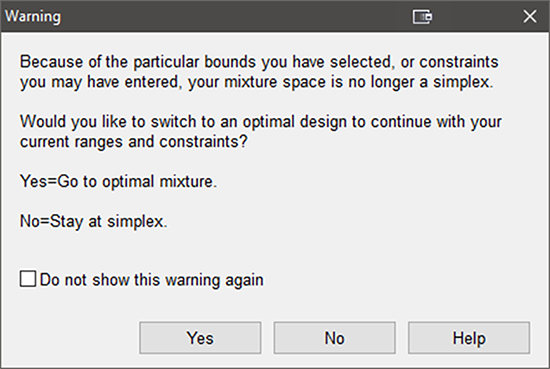The width and height of the screenshot is (550, 369).
Task: Close the Warning dialog with the X
Action: (x=530, y=16)
